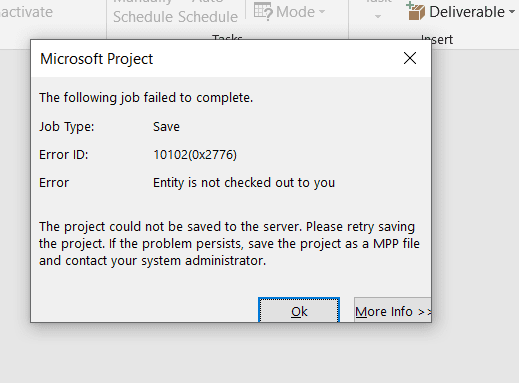The image size is (519, 383).
Task: Click the Insert ribbon group label
Action: 437,38
